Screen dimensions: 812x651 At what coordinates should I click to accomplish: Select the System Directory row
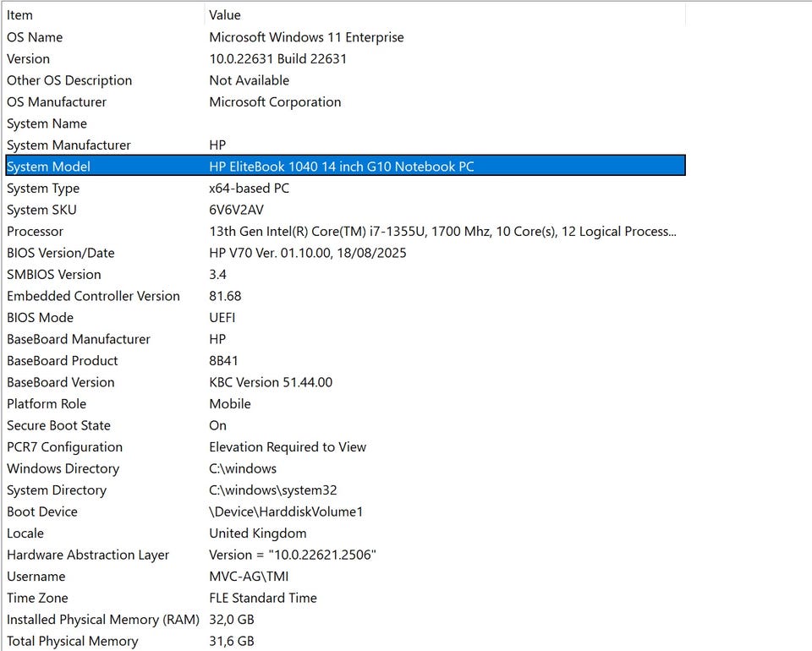345,490
